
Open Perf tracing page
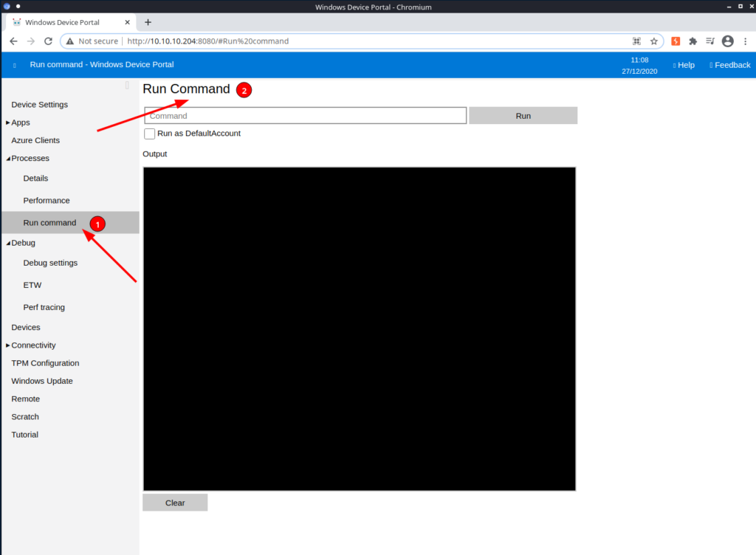(x=44, y=307)
